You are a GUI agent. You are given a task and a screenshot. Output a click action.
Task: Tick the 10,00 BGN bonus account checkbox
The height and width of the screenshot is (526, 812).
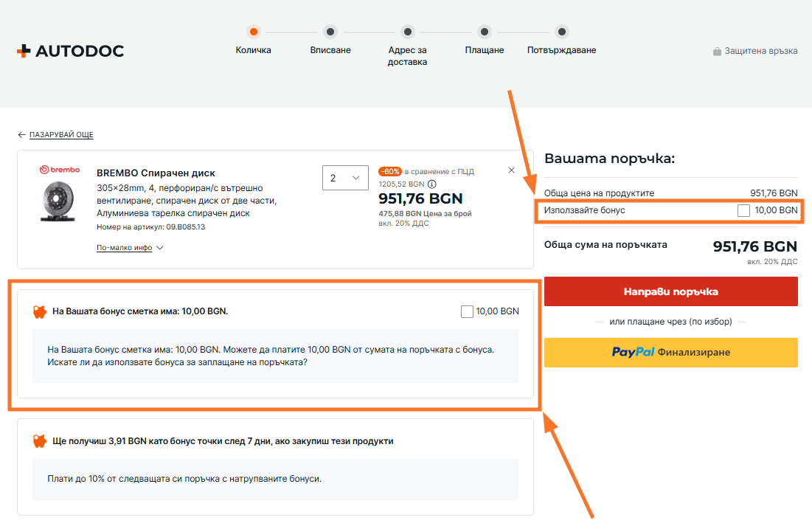(x=467, y=311)
